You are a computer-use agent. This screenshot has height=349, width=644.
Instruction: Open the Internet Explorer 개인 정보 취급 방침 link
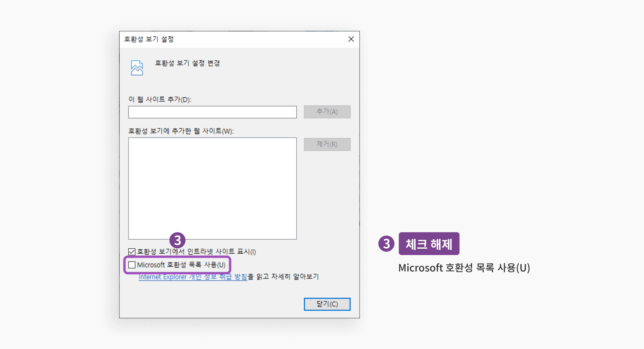click(193, 277)
